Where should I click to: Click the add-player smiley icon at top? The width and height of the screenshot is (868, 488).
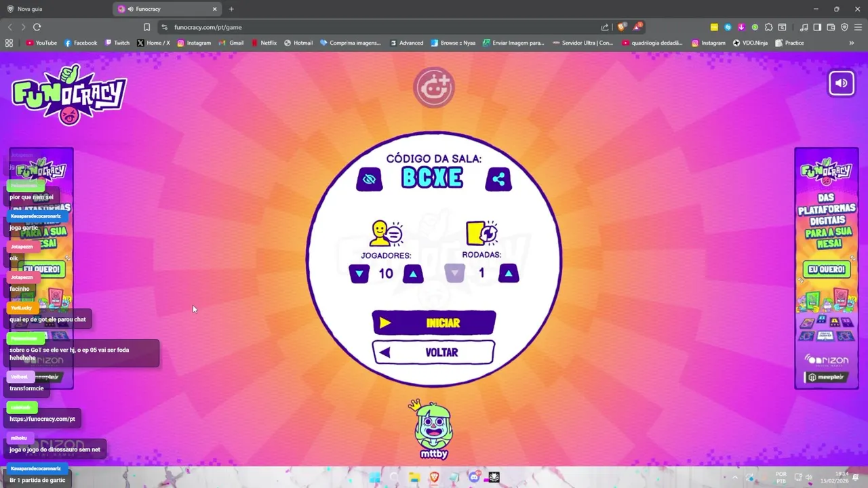434,87
